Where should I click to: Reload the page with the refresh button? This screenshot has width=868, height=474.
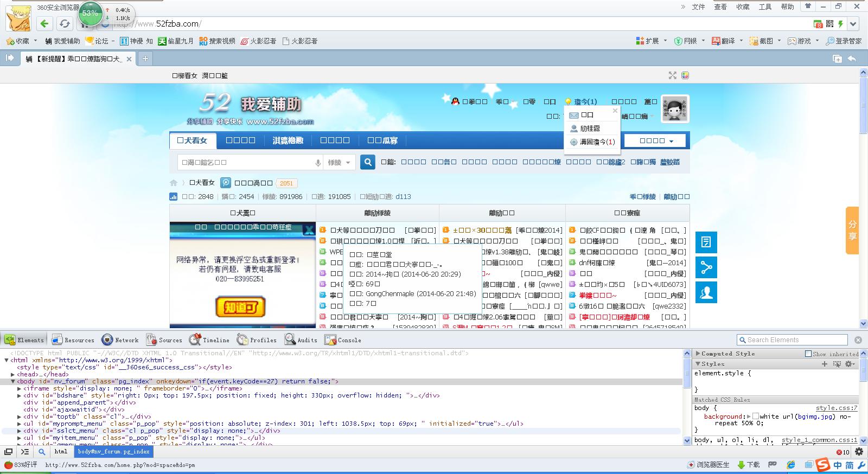coord(65,23)
